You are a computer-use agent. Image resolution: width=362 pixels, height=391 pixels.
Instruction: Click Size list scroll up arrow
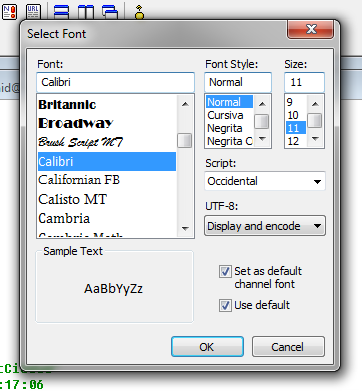coord(315,104)
